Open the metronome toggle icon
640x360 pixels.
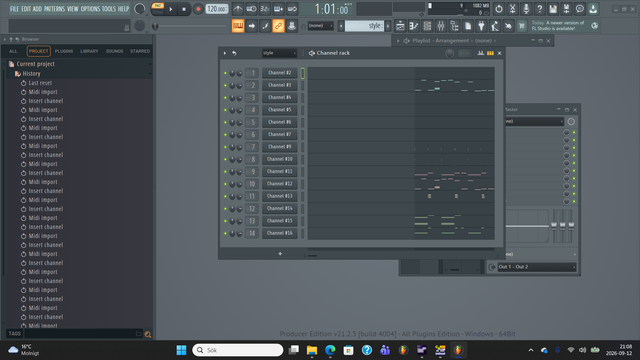click(x=238, y=9)
